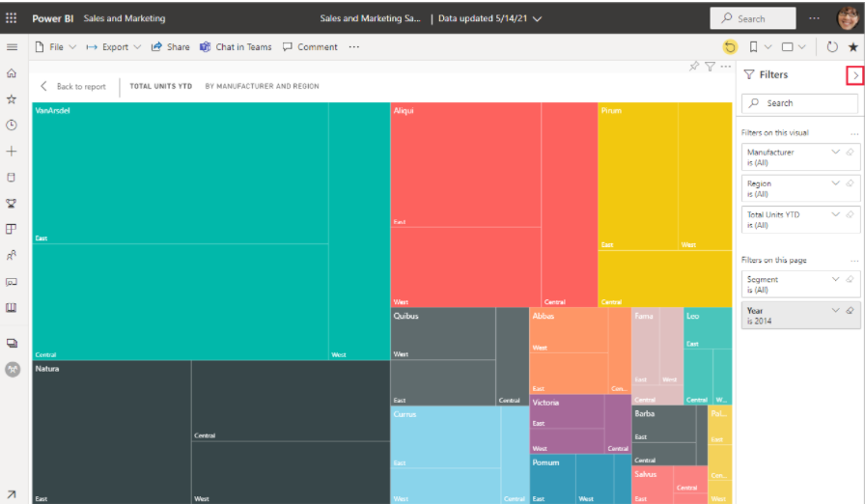Open toolbar overflow ellipsis after Comment
Screen dimensions: 865x504
click(x=354, y=47)
